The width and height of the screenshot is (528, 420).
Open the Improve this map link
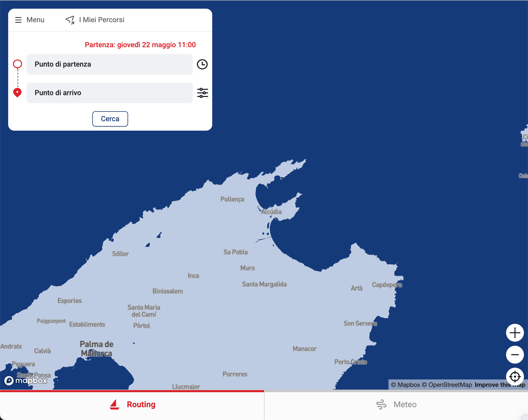tap(500, 385)
